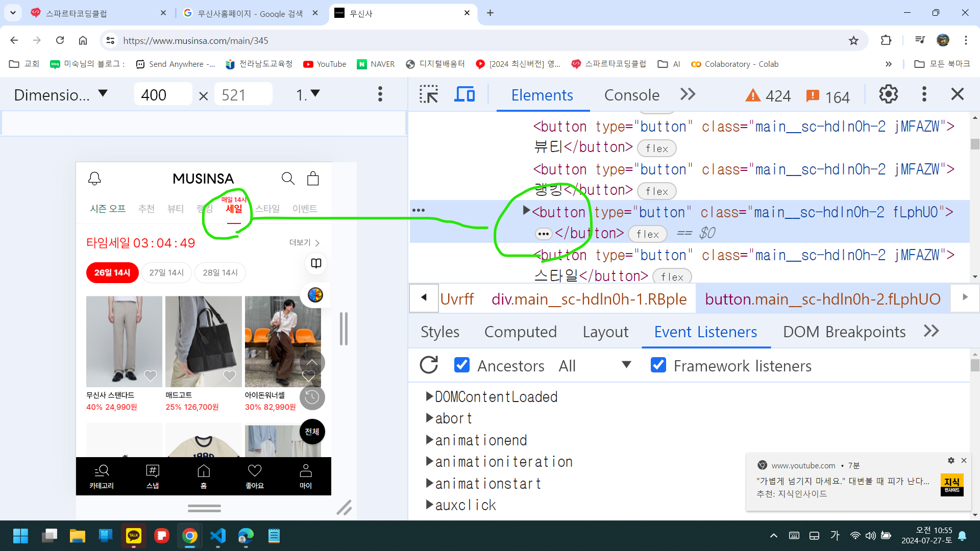Refresh the event listeners list
The width and height of the screenshot is (980, 551).
429,365
